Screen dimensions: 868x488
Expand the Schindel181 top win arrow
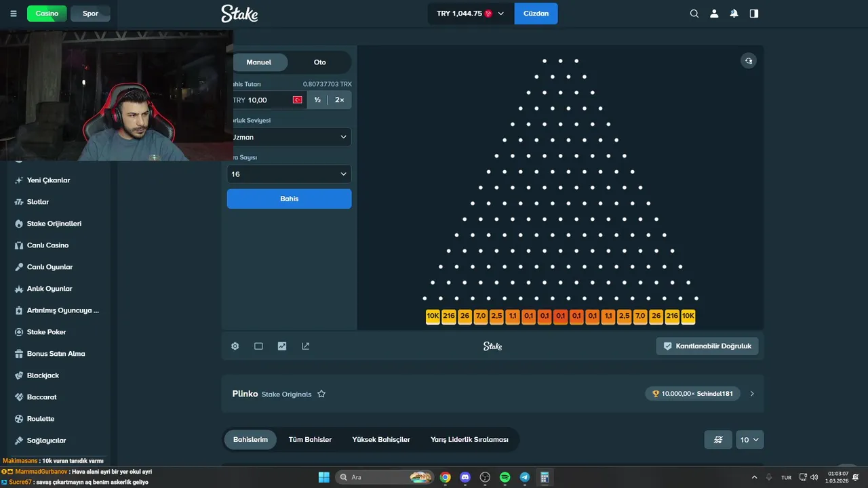[x=752, y=394]
